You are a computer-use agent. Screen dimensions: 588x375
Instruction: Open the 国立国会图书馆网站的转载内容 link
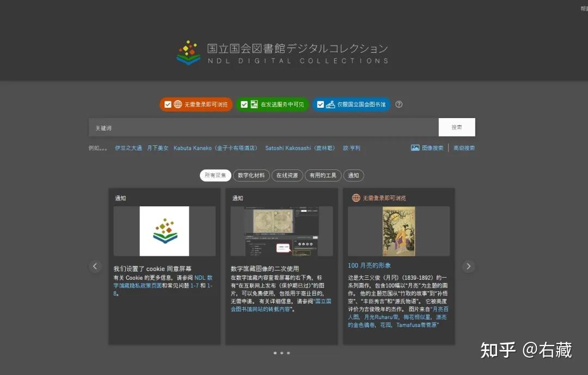click(281, 305)
